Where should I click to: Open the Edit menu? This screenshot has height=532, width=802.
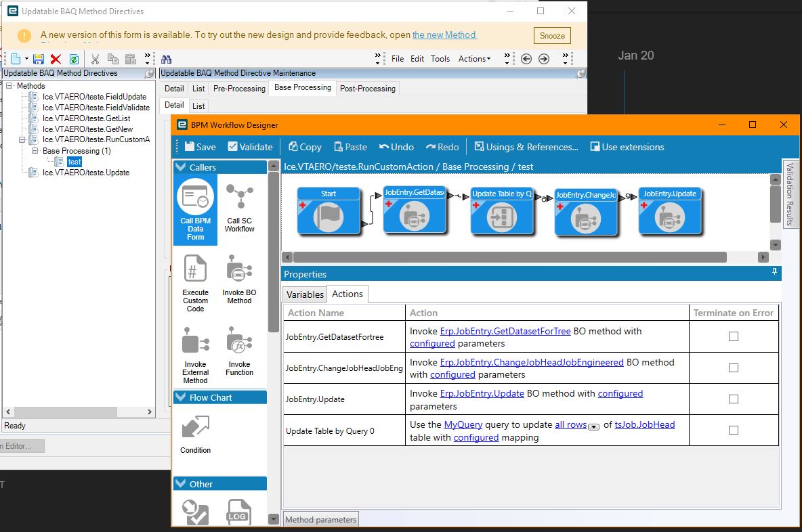click(x=417, y=59)
